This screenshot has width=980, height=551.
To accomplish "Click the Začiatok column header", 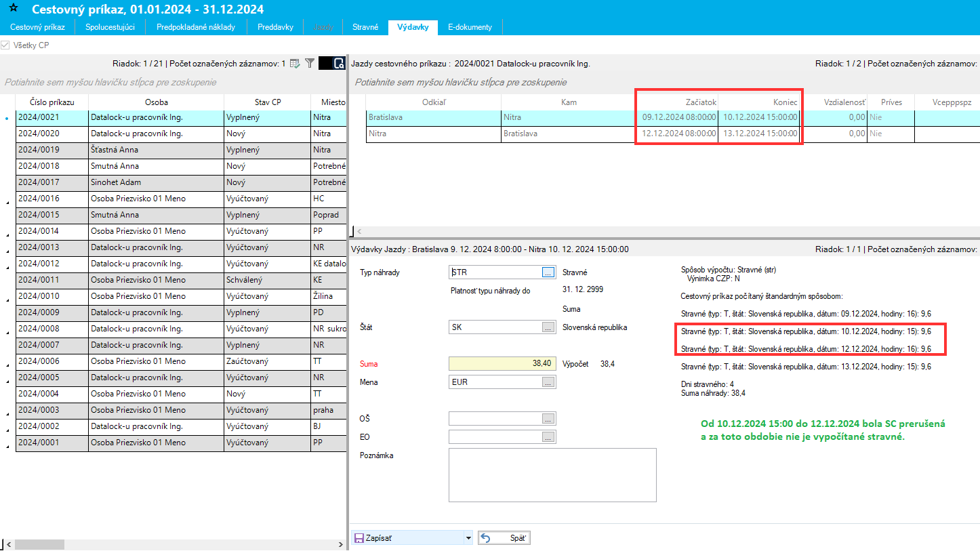I will 677,102.
